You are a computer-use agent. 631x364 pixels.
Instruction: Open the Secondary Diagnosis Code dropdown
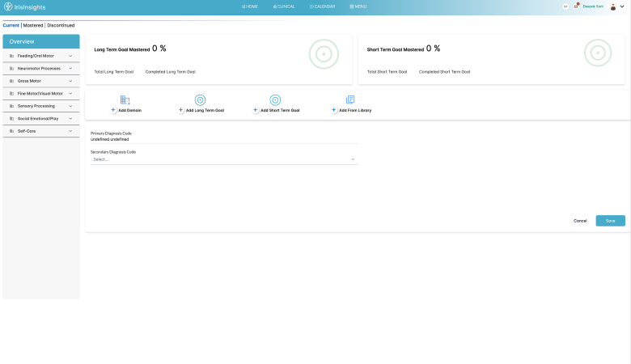click(x=223, y=159)
